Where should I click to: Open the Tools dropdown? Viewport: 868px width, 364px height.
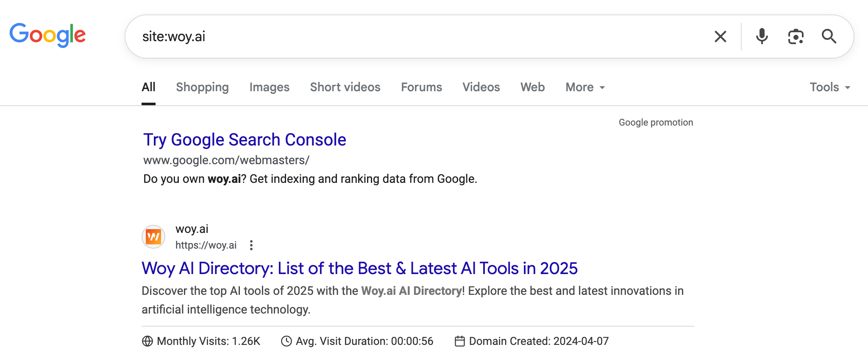pyautogui.click(x=830, y=87)
